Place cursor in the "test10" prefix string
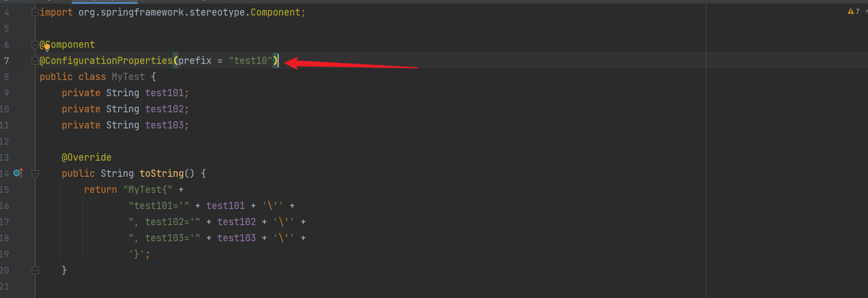This screenshot has width=868, height=298. click(x=250, y=61)
